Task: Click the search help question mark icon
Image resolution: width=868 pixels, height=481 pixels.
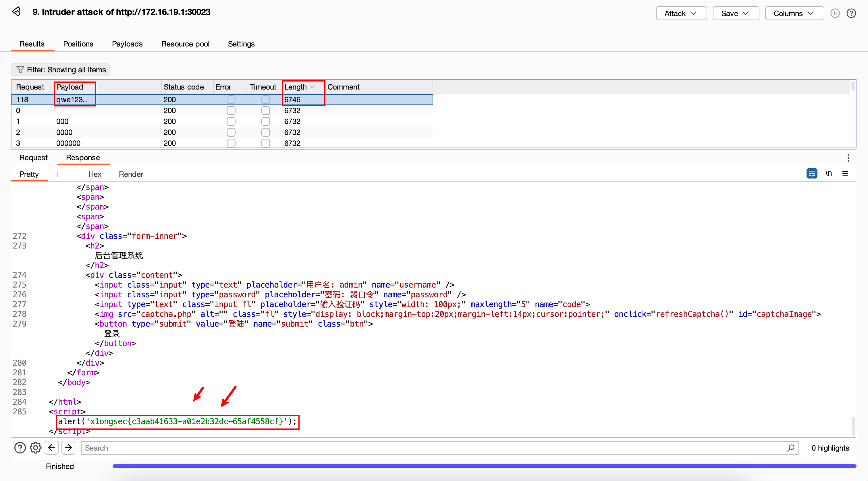Action: tap(20, 448)
